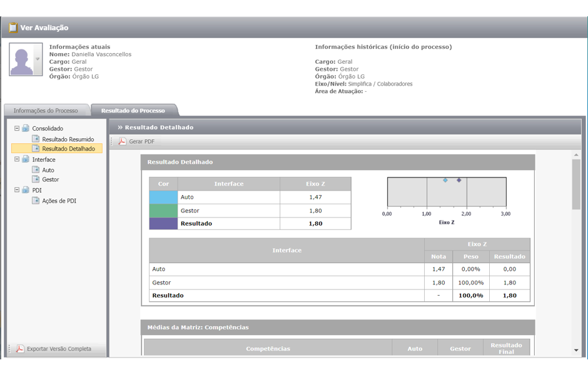Click the Ações de PDI document icon
This screenshot has height=375, width=588.
click(36, 201)
